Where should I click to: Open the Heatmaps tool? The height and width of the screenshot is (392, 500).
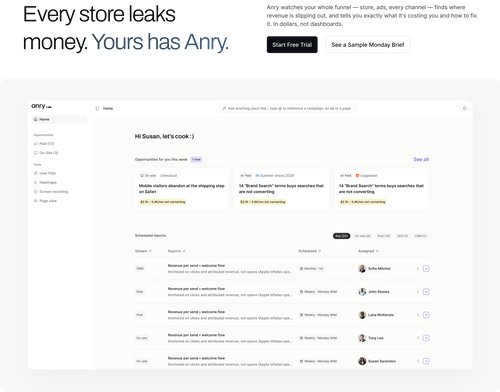[45, 183]
